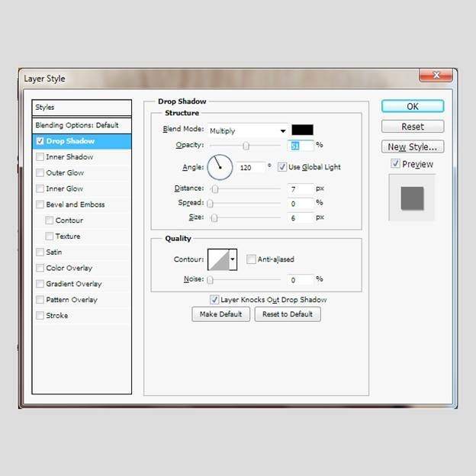Viewport: 476px width, 476px height.
Task: Click the OK button
Action: click(412, 107)
